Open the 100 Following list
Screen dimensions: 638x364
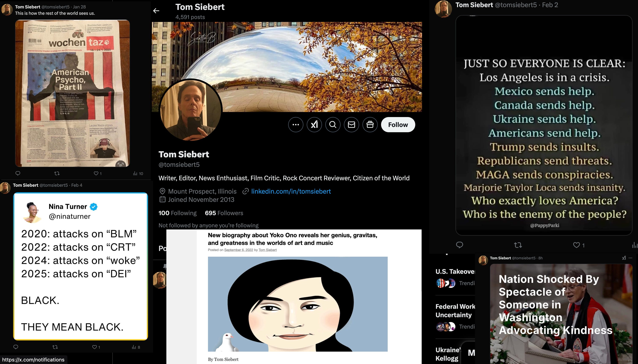tap(177, 213)
